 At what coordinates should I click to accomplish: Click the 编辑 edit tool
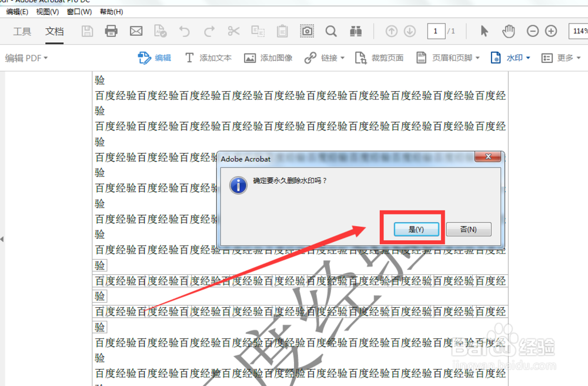click(x=155, y=58)
